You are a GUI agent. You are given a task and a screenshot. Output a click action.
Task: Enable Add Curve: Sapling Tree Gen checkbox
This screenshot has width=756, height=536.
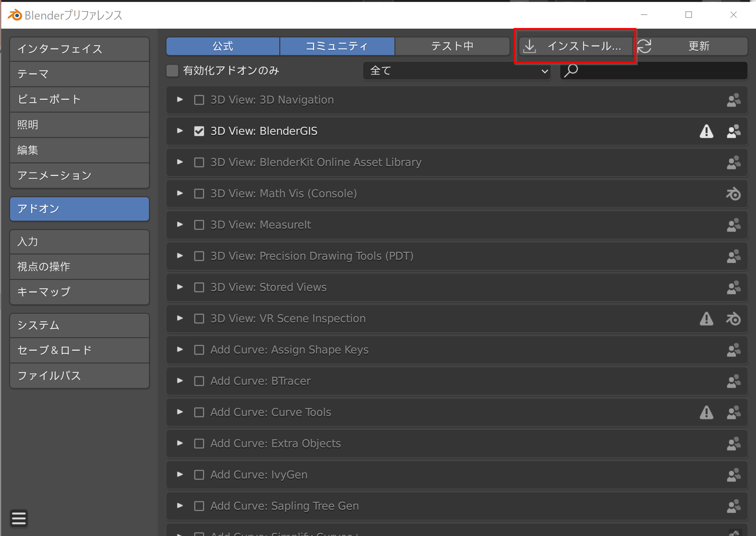pyautogui.click(x=199, y=506)
